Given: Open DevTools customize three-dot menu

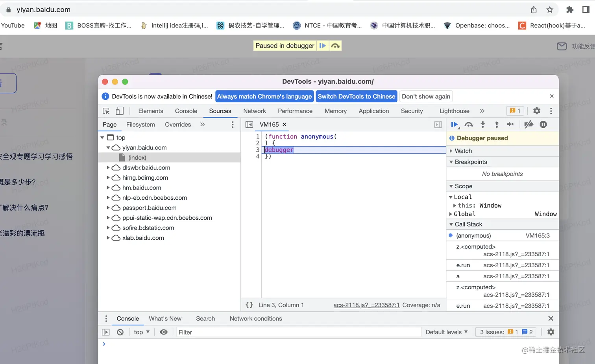Looking at the screenshot, I should click(x=551, y=111).
